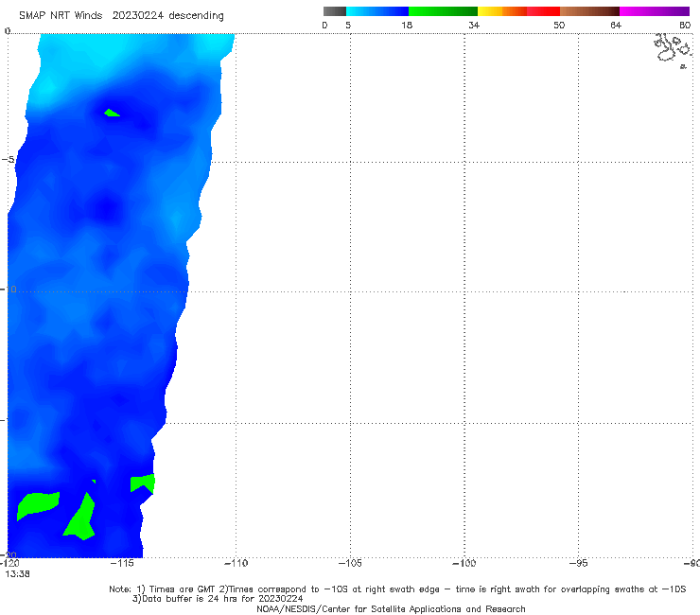Click the NOAA/NESDIS credit line
The image size is (700, 615).
[391, 608]
